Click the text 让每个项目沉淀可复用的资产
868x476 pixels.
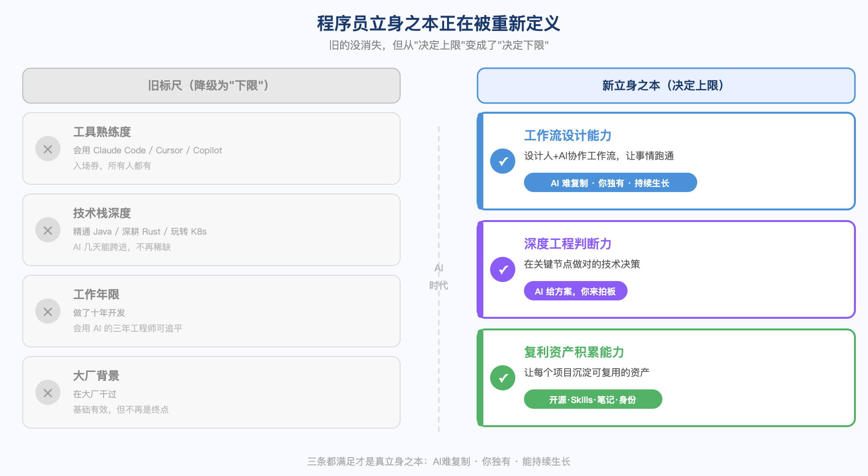pyautogui.click(x=587, y=372)
